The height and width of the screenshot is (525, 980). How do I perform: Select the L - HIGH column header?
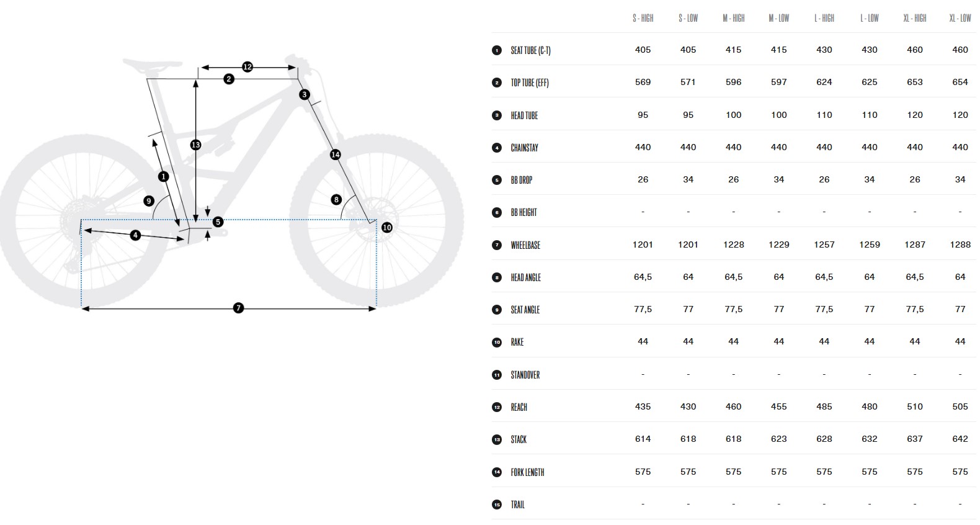[x=824, y=19]
